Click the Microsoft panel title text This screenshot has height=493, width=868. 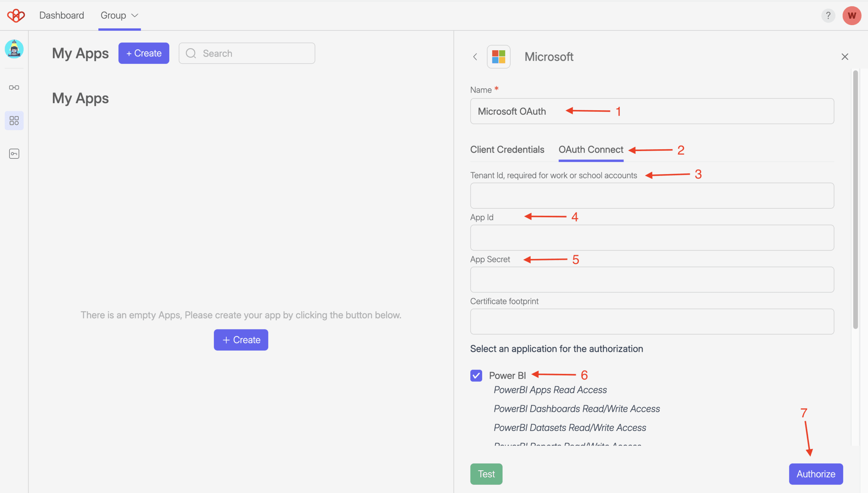549,57
